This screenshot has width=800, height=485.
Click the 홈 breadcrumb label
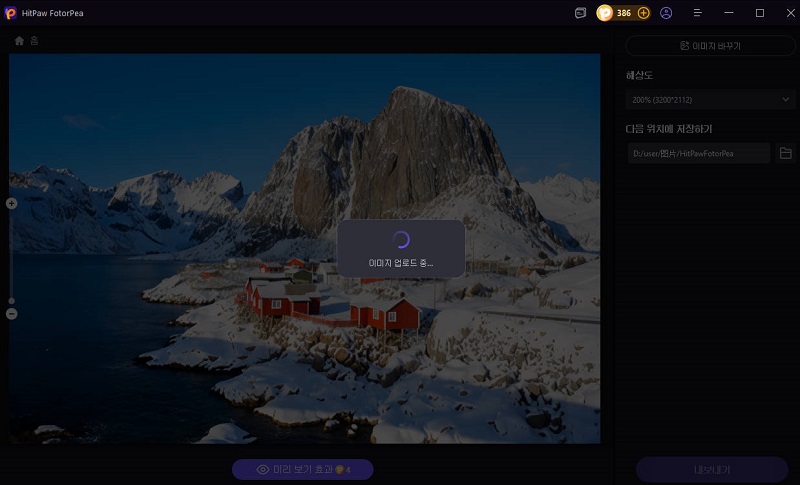coord(34,41)
